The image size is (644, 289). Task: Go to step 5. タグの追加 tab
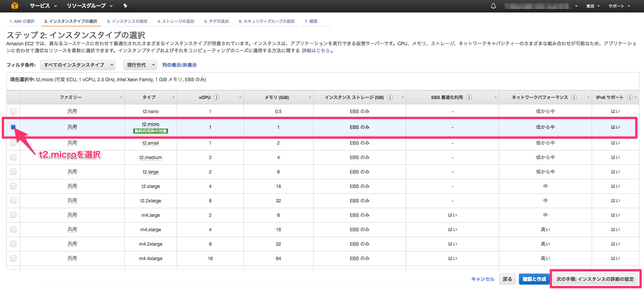click(217, 21)
